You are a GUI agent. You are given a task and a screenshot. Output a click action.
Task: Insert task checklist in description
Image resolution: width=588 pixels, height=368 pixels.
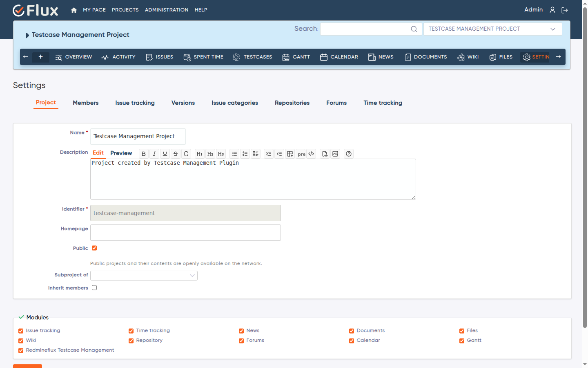[x=256, y=154]
